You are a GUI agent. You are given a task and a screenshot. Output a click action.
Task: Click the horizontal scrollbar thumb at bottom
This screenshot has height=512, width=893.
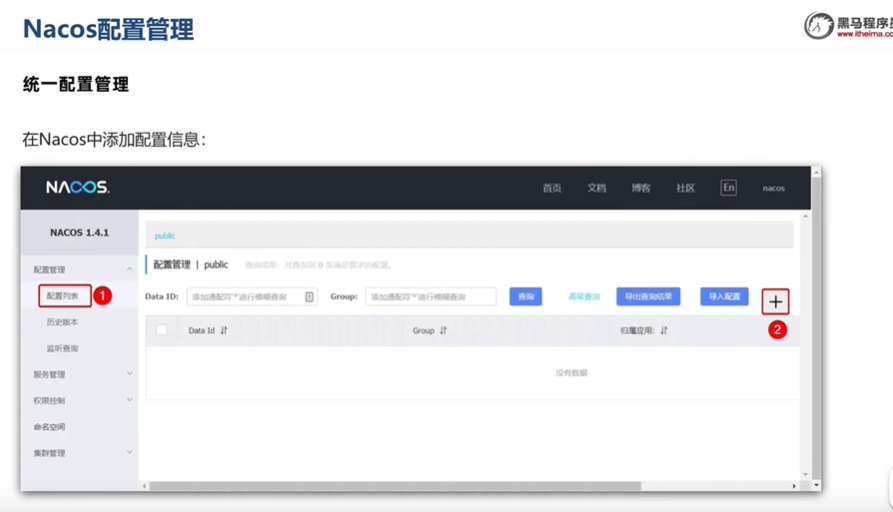395,486
